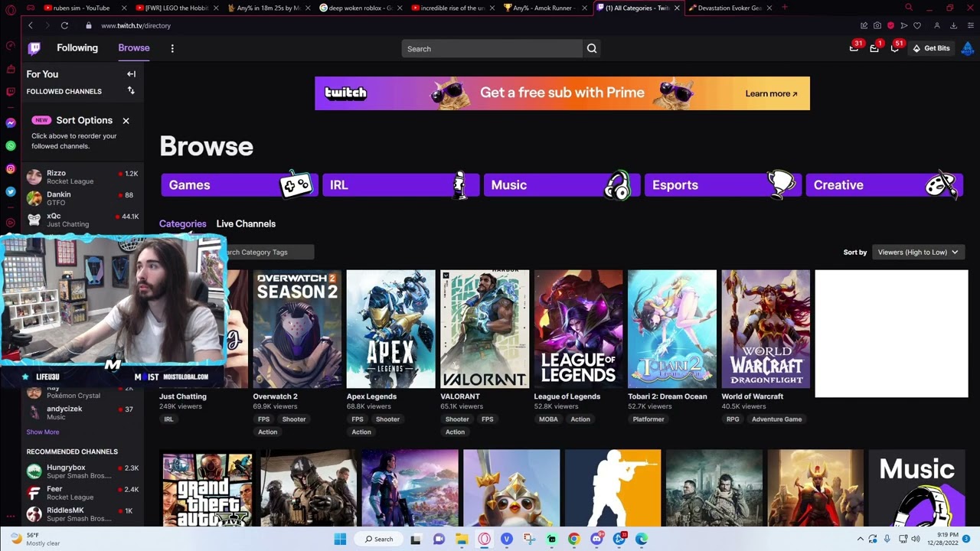The image size is (980, 551).
Task: Open Messenger in Opera sidebar
Action: 11,122
